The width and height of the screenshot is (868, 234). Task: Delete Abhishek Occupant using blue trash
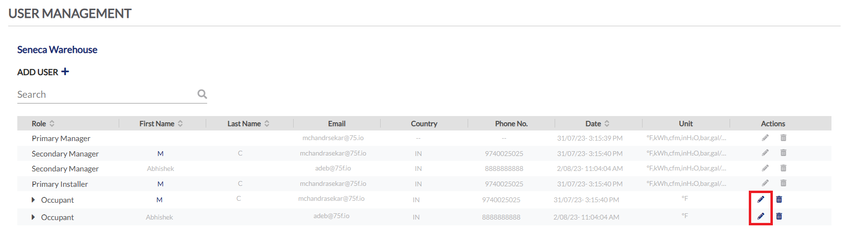(x=779, y=216)
